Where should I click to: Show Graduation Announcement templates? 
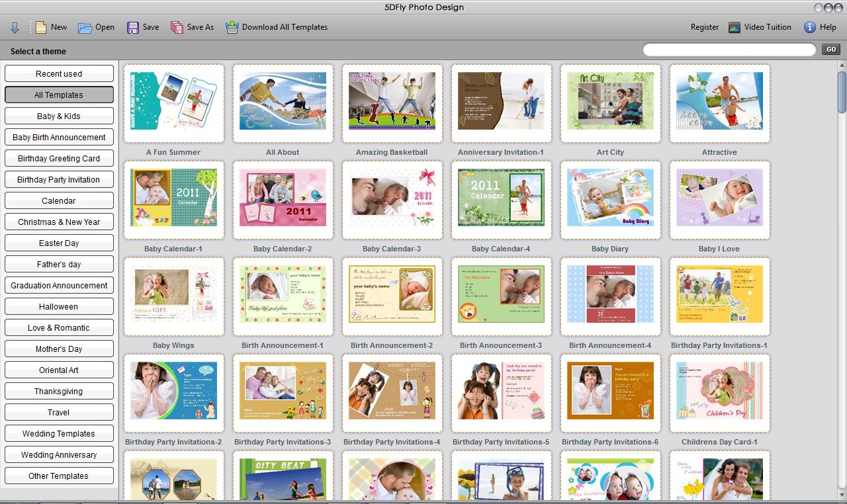[x=59, y=286]
